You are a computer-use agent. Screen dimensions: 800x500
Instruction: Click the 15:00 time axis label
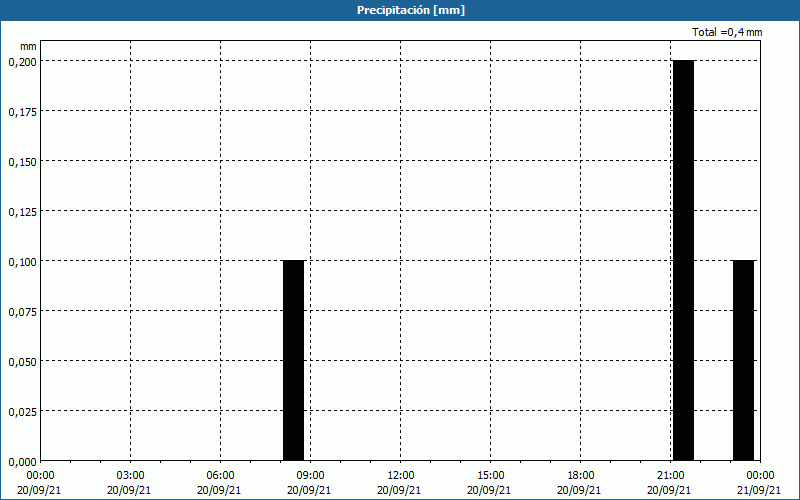point(490,476)
